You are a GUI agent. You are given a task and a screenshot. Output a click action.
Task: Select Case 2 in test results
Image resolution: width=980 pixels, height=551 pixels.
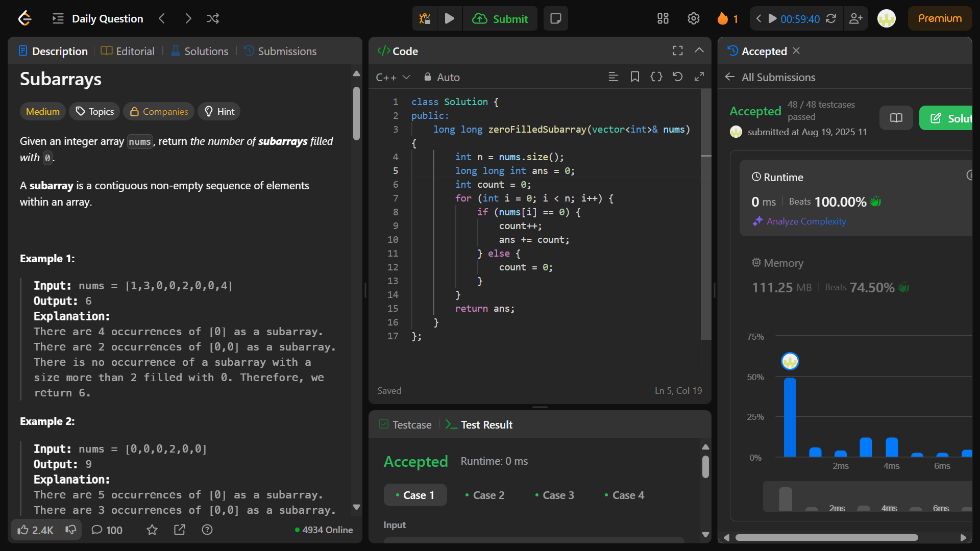[484, 495]
